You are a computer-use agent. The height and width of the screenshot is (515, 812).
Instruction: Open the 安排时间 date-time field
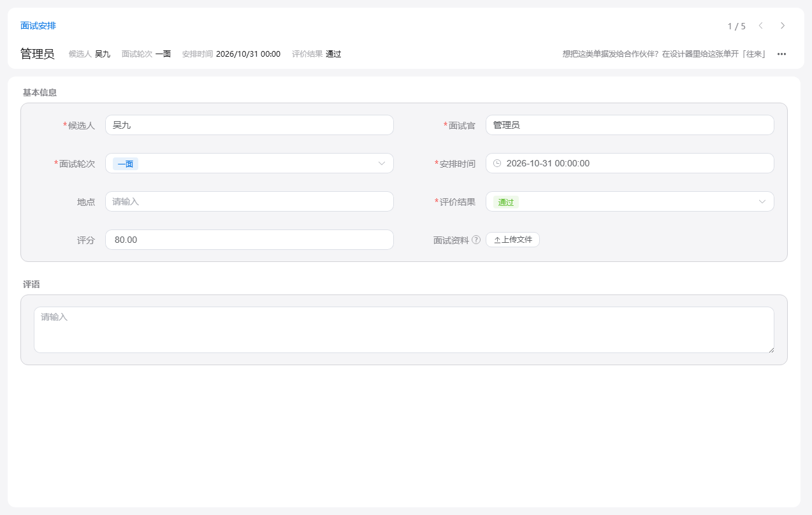630,163
